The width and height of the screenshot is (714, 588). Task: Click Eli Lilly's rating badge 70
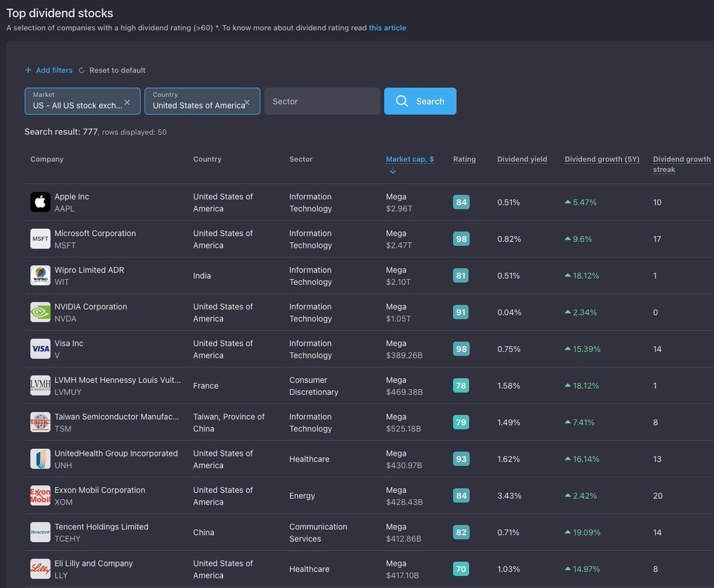click(x=461, y=569)
